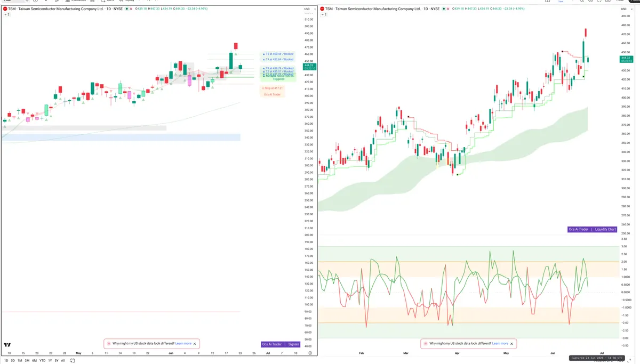Click red candle at the high near 475, left chart

click(236, 46)
